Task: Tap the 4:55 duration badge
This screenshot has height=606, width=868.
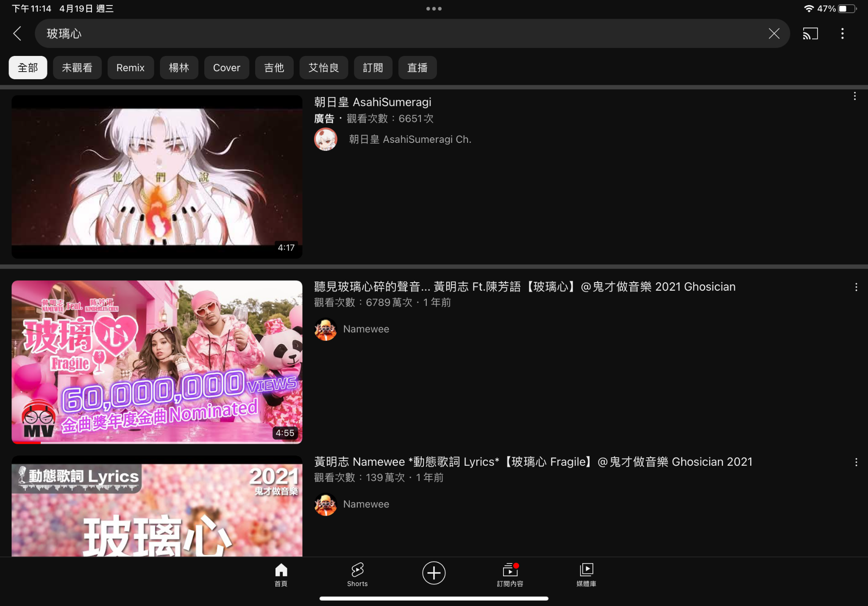Action: pyautogui.click(x=285, y=433)
